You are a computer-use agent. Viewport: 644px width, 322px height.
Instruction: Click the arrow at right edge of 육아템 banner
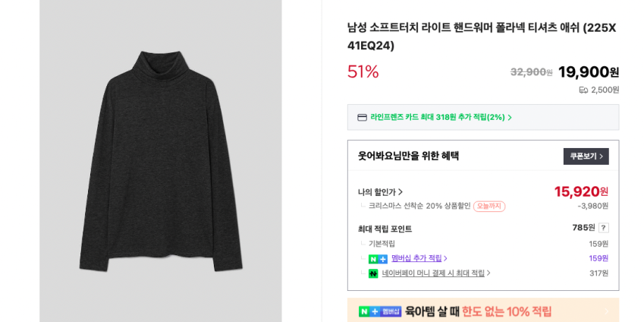click(x=606, y=311)
